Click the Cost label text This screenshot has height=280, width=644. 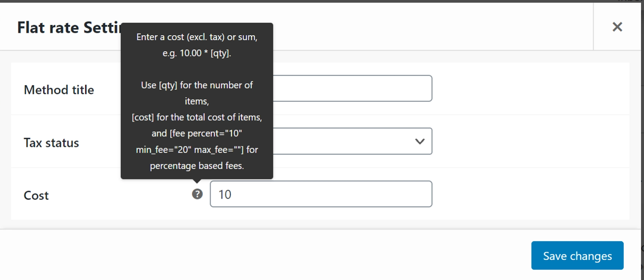click(x=36, y=195)
